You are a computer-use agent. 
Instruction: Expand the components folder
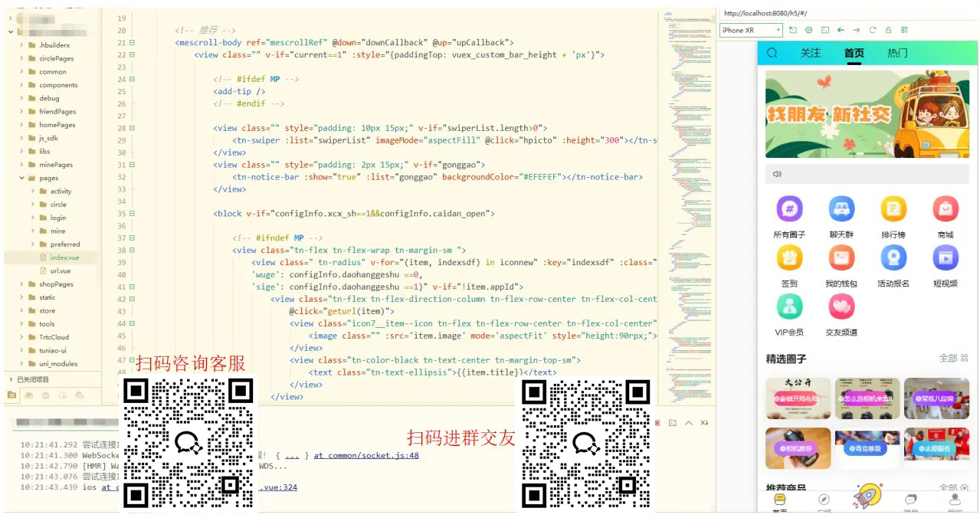21,85
